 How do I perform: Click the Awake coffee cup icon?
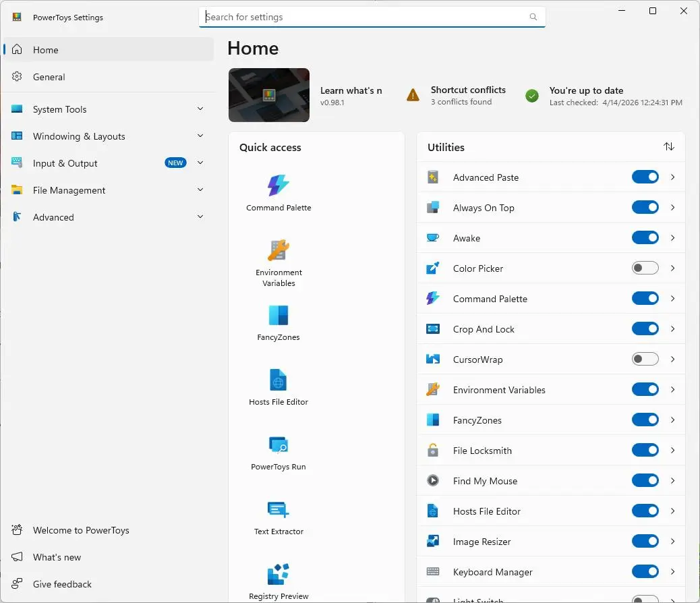tap(432, 238)
